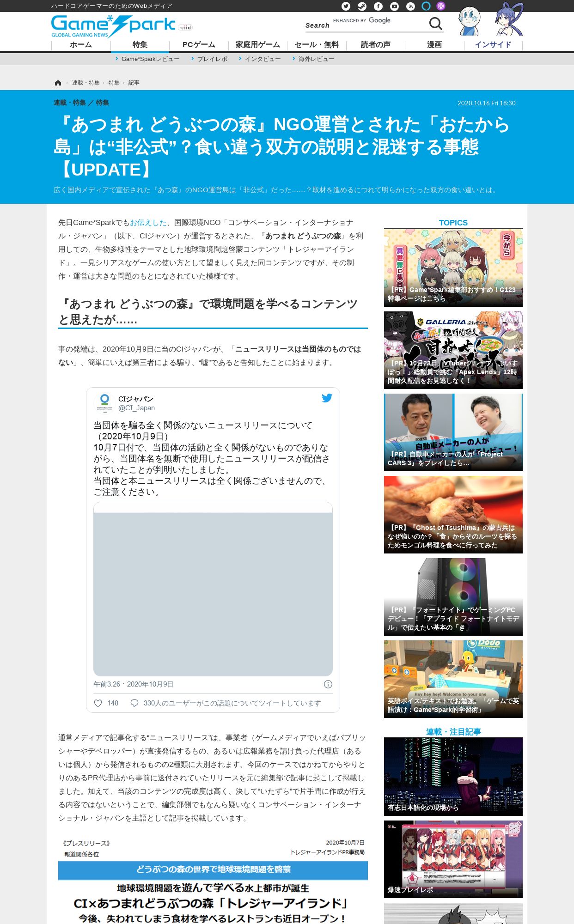574x924 pixels.
Task: Open the Alexa ring icon in the header
Action: (x=426, y=6)
